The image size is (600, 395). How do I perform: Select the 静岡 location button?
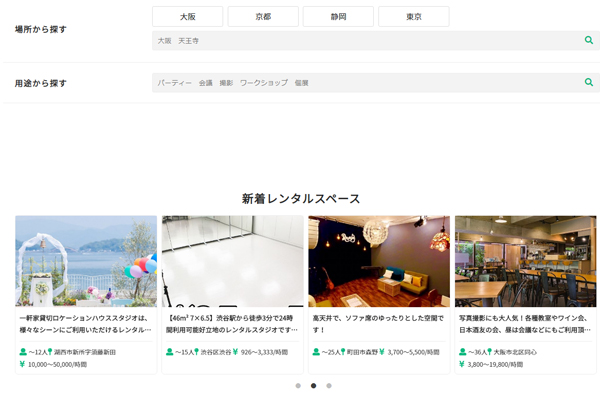point(338,16)
